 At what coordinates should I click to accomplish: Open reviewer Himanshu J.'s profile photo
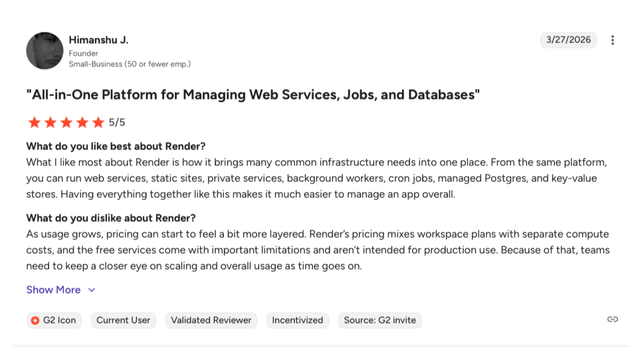pyautogui.click(x=45, y=50)
